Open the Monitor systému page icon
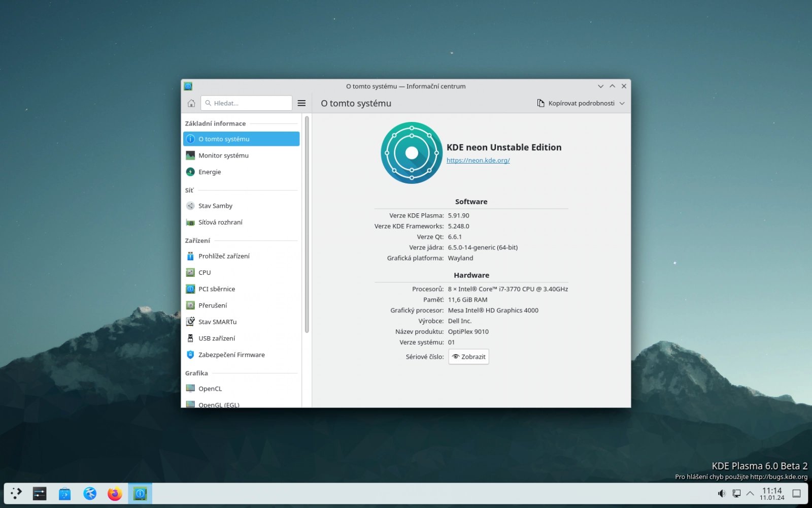 coord(190,155)
